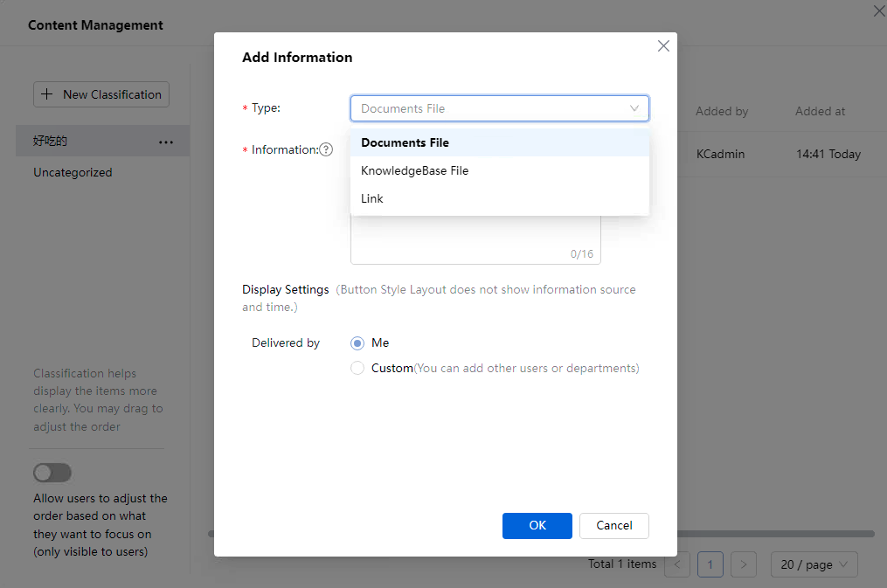Close the Content Management panel
This screenshot has width=887, height=588.
(878, 11)
